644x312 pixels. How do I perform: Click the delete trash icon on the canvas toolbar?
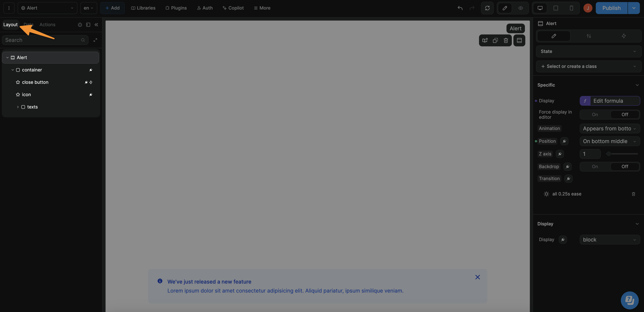pos(506,40)
